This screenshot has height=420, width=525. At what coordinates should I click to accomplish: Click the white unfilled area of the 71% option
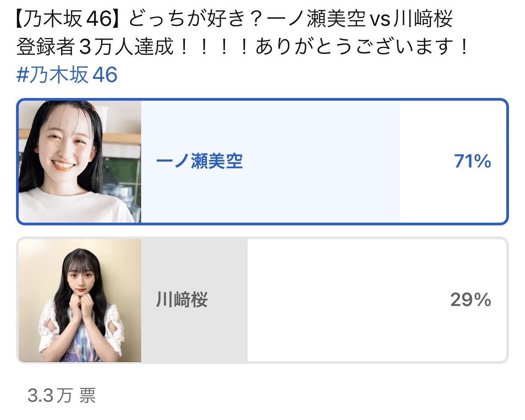pyautogui.click(x=453, y=161)
